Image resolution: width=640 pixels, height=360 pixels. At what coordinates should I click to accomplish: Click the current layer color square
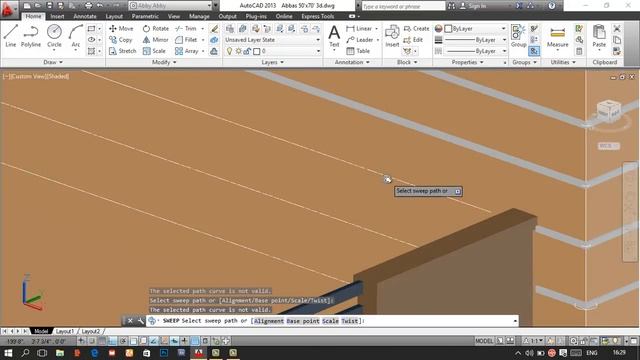257,51
